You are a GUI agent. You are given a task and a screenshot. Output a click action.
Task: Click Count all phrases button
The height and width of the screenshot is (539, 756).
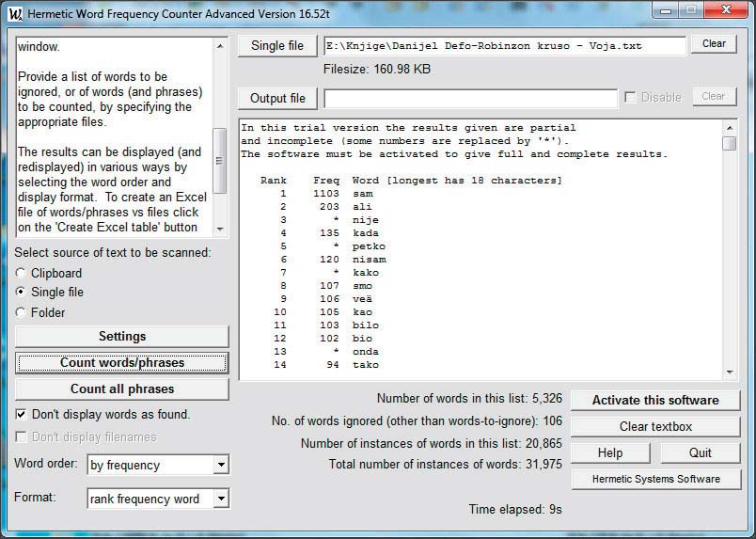[x=122, y=388]
